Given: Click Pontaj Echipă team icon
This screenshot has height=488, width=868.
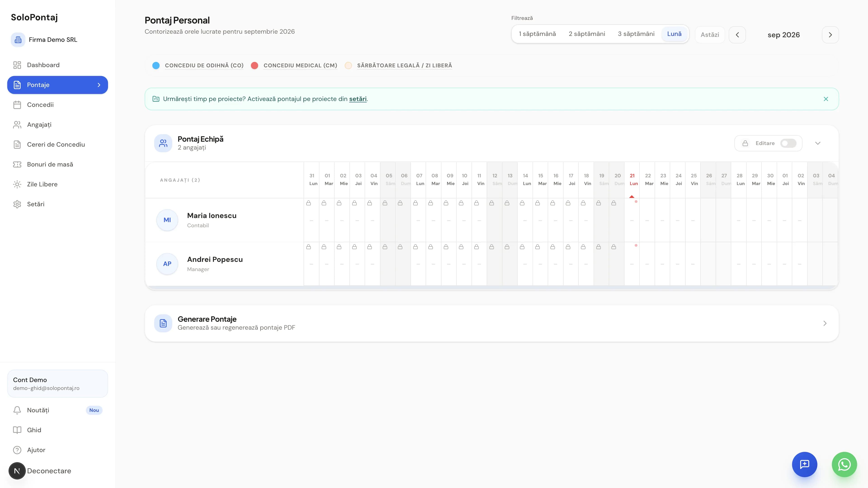Looking at the screenshot, I should tap(163, 143).
